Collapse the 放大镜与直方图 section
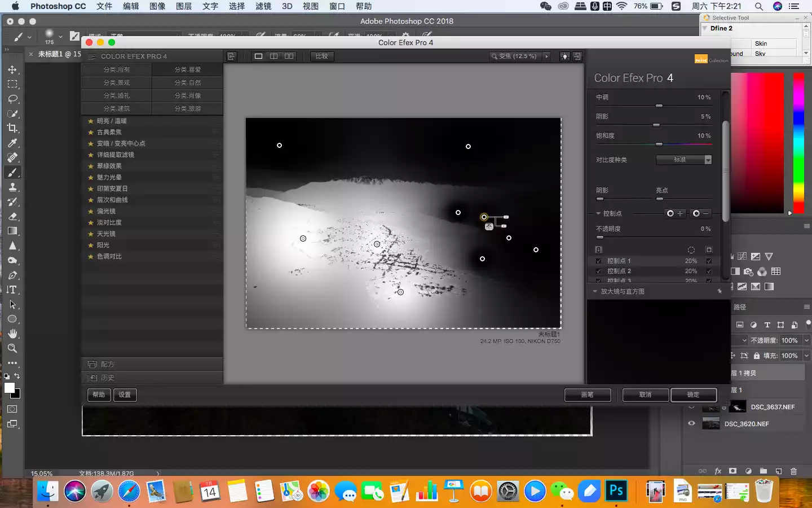Image resolution: width=812 pixels, height=508 pixels. (x=595, y=292)
